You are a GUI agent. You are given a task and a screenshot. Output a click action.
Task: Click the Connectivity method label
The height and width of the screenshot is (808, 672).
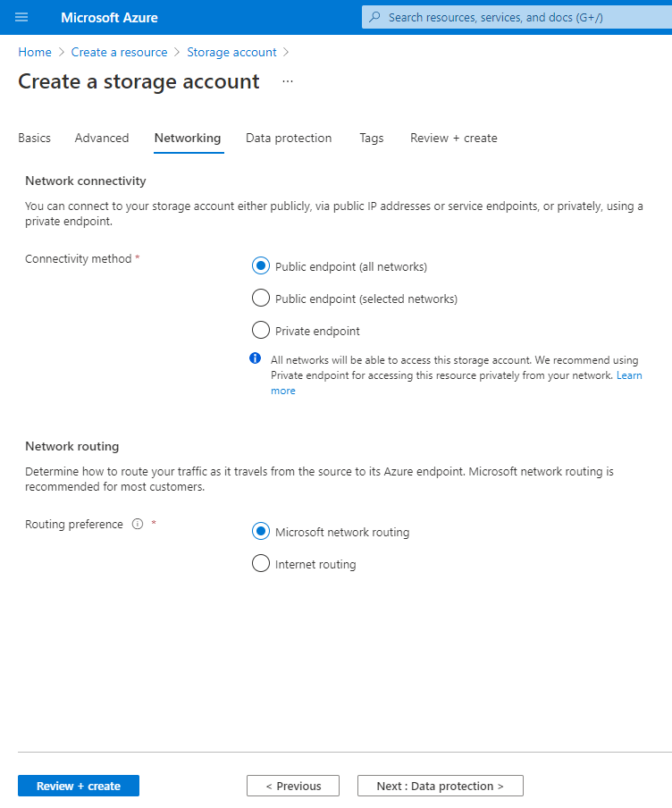79,258
